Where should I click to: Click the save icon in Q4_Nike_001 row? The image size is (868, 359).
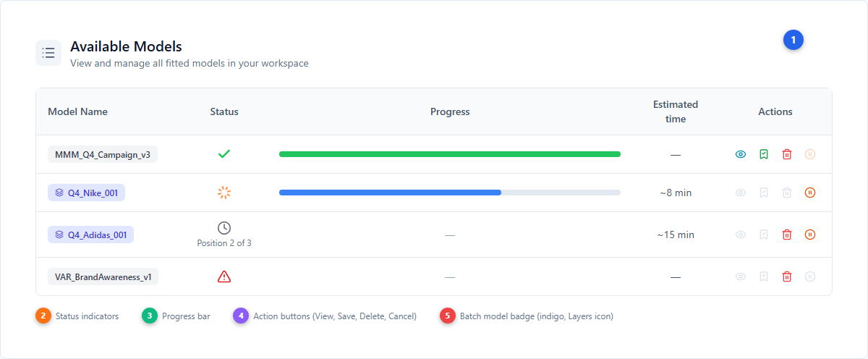pyautogui.click(x=764, y=193)
